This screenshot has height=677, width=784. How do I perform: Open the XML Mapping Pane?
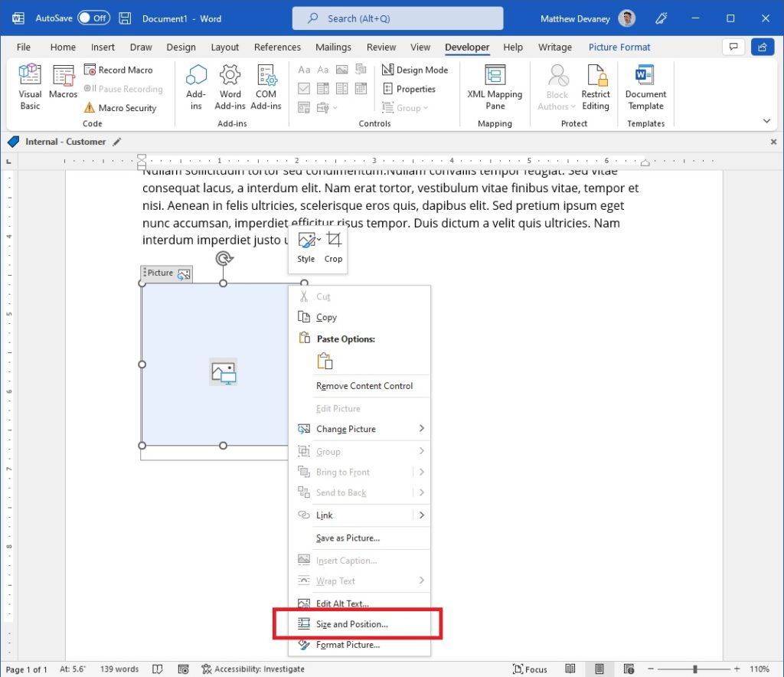pos(495,87)
